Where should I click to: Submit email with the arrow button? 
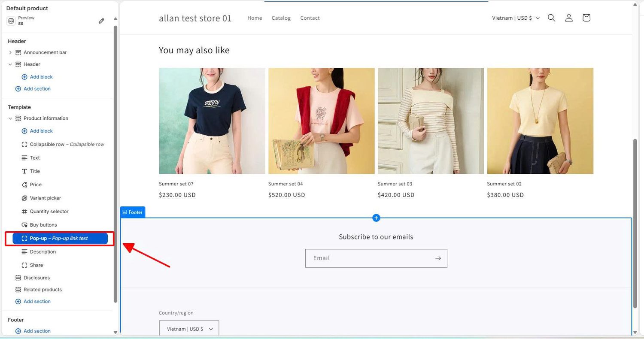pyautogui.click(x=438, y=258)
